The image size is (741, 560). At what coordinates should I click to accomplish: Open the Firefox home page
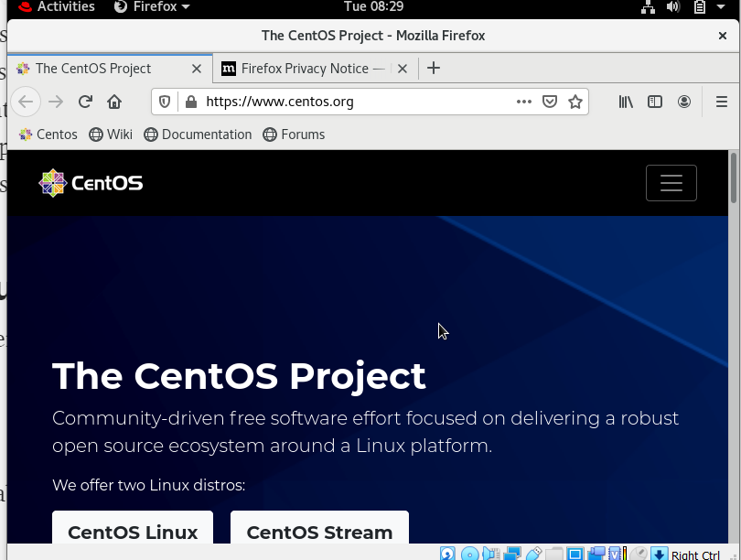click(x=114, y=102)
